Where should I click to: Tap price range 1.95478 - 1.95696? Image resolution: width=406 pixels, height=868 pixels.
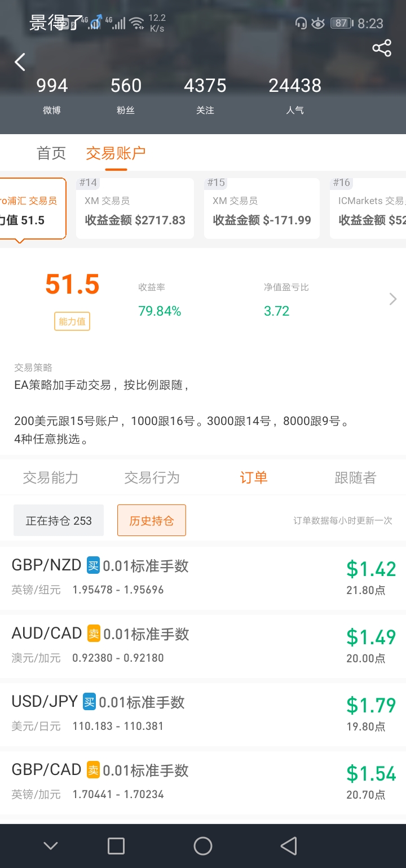click(118, 590)
